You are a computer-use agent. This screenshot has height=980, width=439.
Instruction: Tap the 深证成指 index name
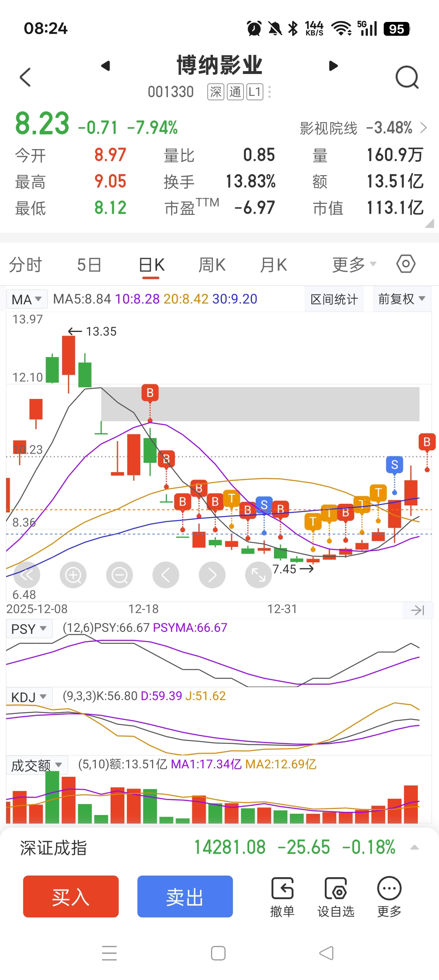point(53,848)
